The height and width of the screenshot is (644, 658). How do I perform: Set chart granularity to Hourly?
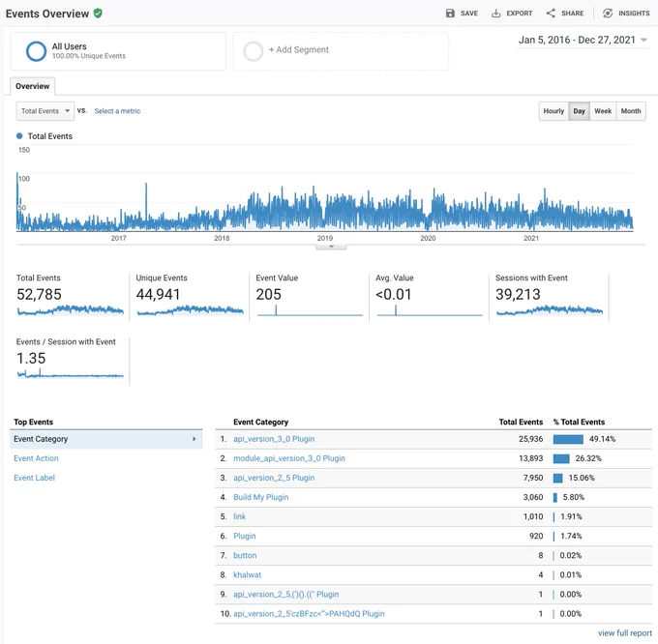[x=553, y=111]
